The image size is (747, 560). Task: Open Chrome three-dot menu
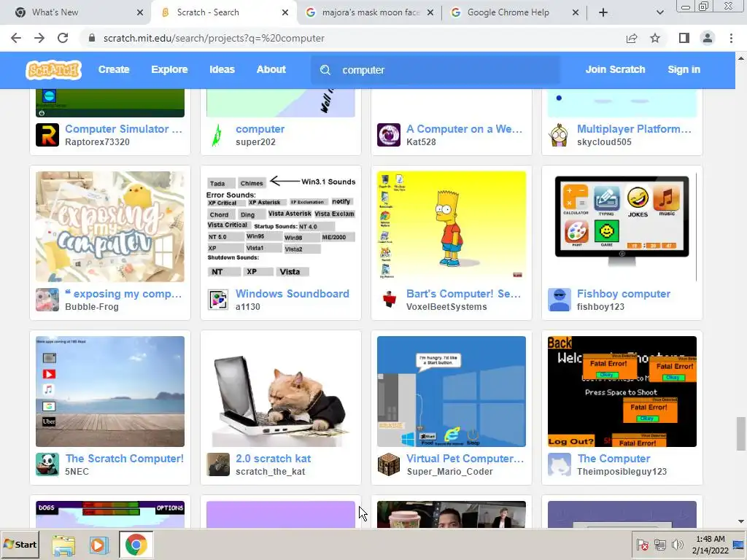point(731,38)
